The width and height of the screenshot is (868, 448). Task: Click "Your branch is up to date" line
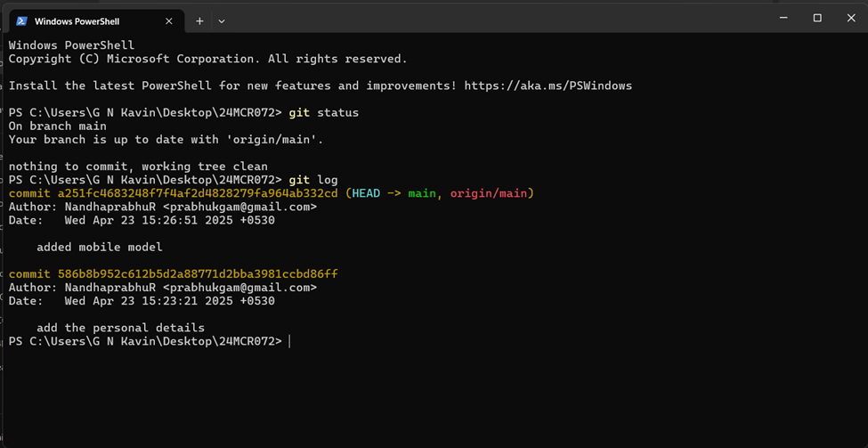coord(166,140)
